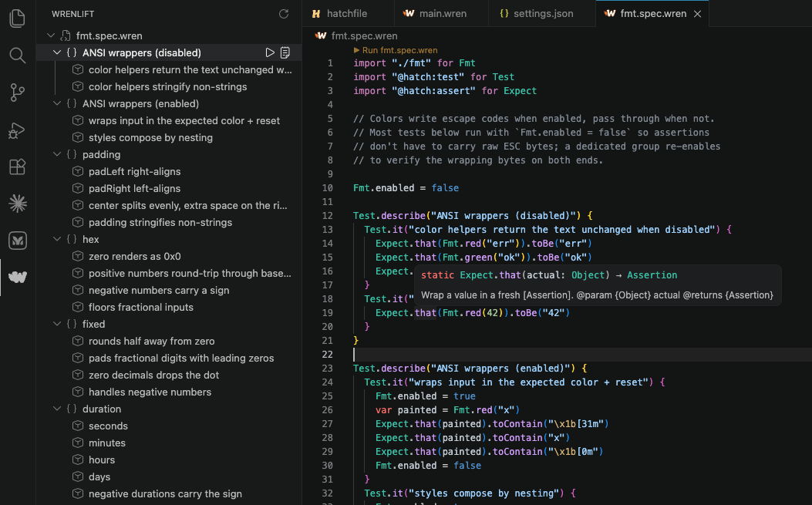Click the braces icon beside 'padding' group

pyautogui.click(x=72, y=154)
